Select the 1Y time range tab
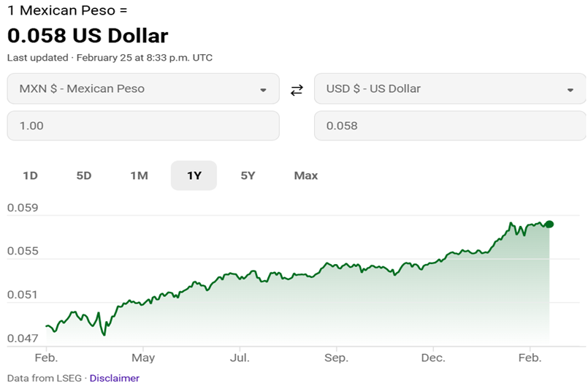 pos(194,176)
